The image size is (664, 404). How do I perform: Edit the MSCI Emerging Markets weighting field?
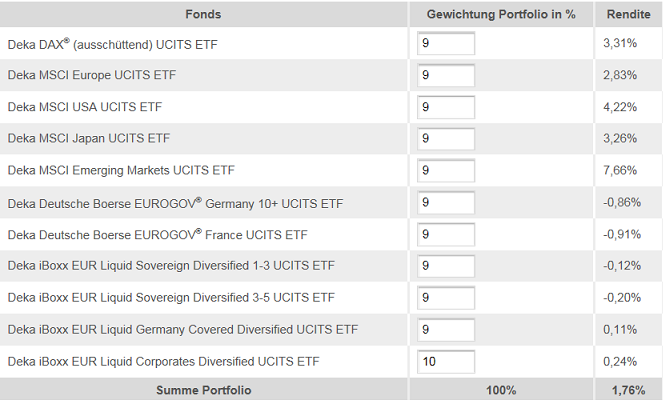pos(446,171)
